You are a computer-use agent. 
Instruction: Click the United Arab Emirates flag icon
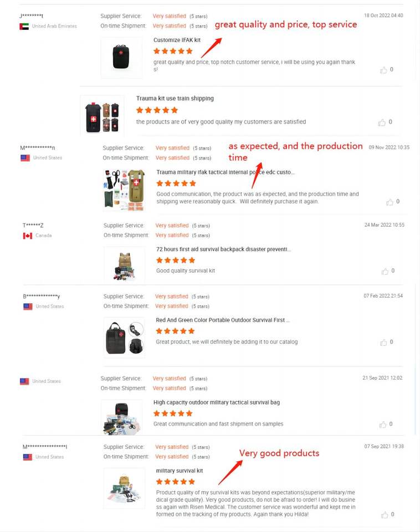[x=24, y=27]
